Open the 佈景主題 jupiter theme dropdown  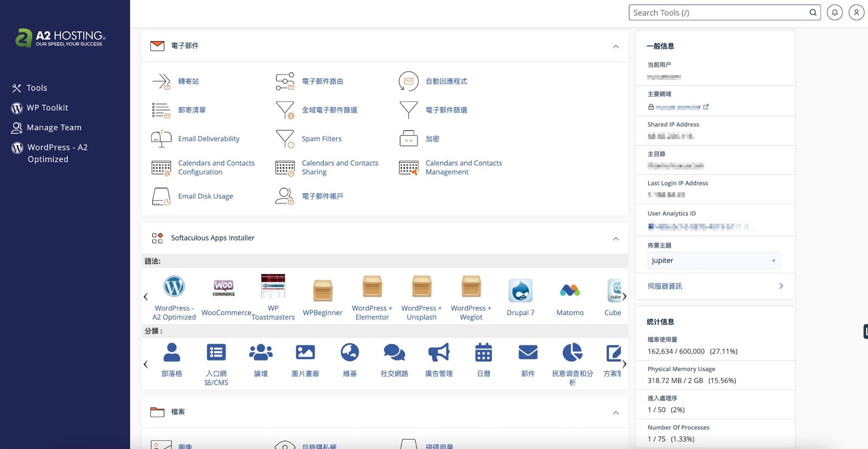(x=714, y=261)
